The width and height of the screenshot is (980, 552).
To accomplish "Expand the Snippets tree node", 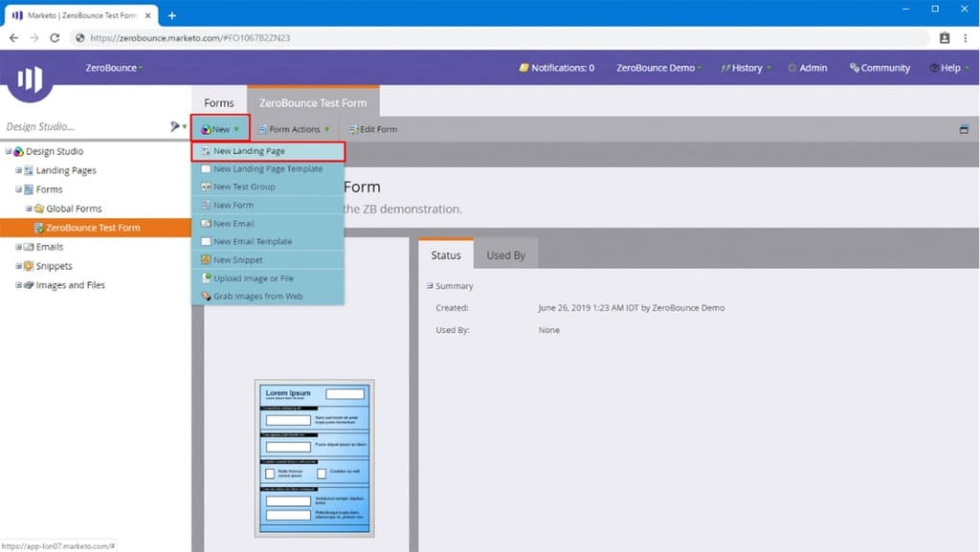I will click(18, 265).
